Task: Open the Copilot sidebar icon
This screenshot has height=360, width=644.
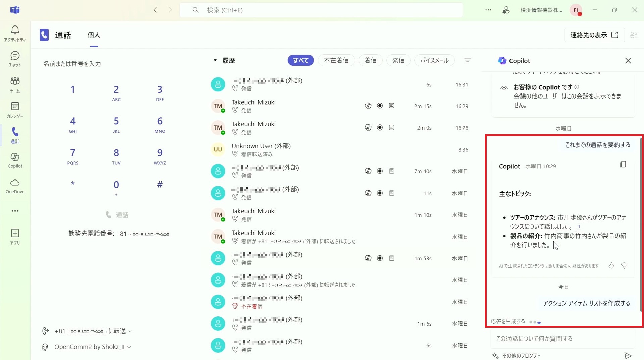Action: [15, 160]
